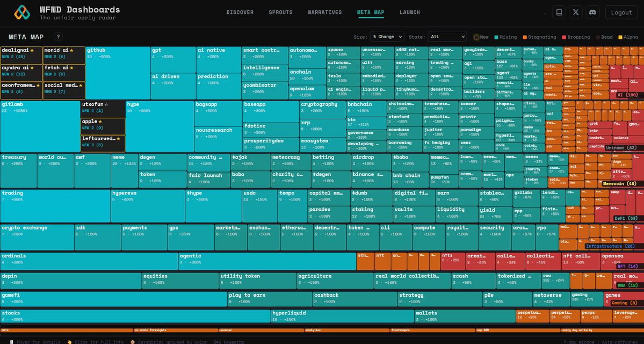The height and width of the screenshot is (344, 644).
Task: Open the ordinals tile
Action: (x=89, y=261)
